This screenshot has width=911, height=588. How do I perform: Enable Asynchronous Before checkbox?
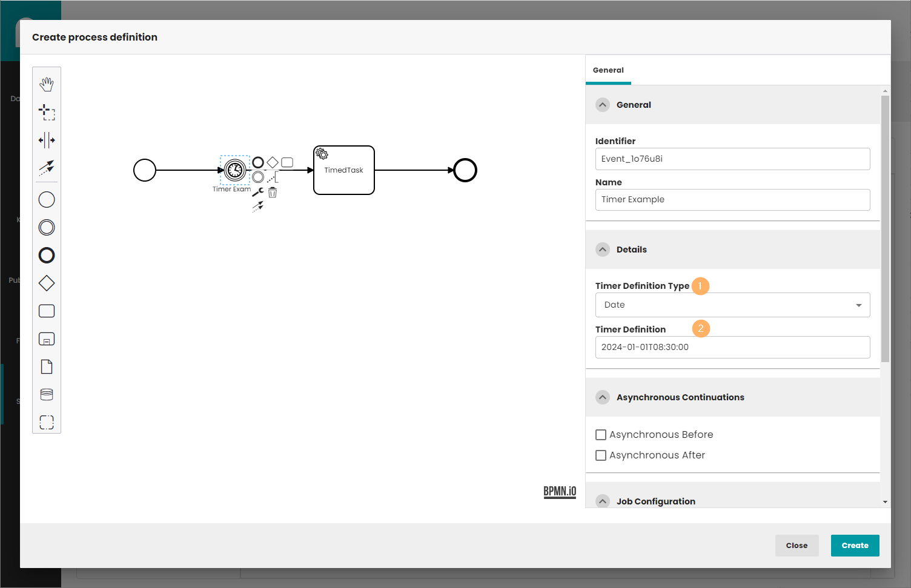pos(601,435)
